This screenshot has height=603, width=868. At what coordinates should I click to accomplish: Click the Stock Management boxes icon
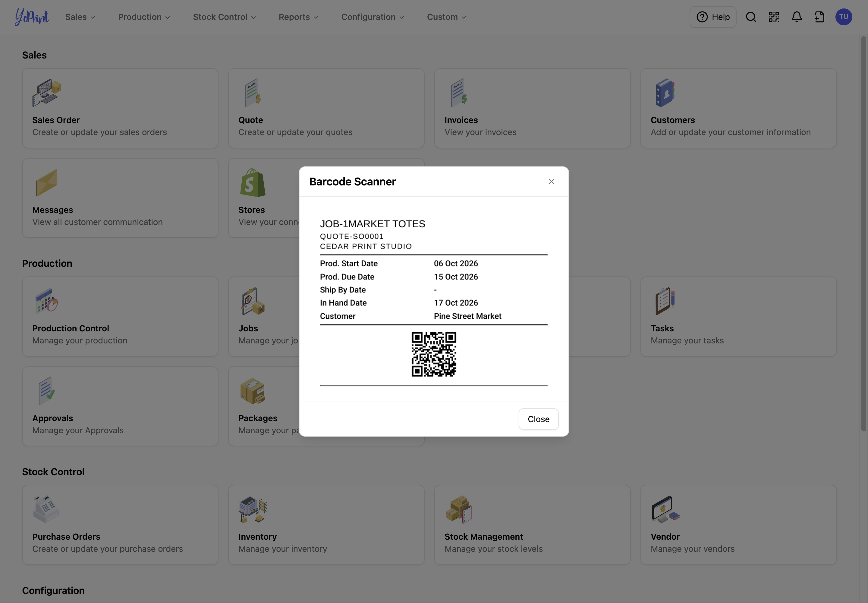(458, 509)
